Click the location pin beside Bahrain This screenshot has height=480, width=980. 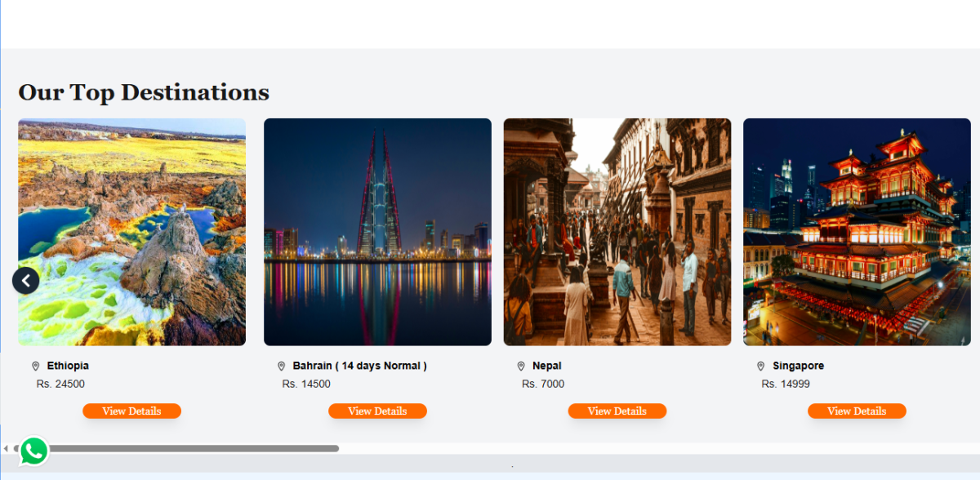click(281, 367)
